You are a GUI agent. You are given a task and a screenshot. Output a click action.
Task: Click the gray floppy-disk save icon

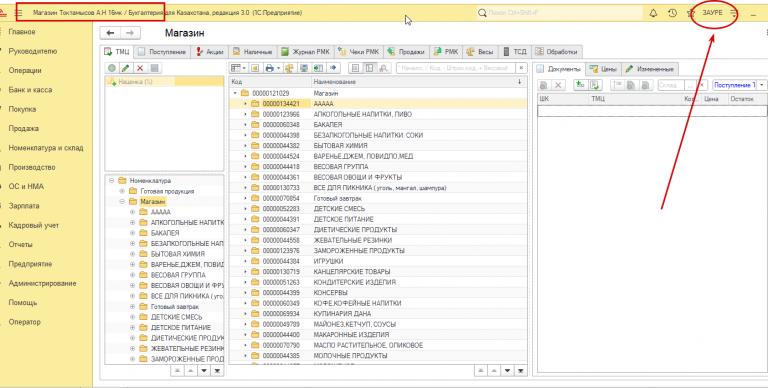click(x=154, y=68)
